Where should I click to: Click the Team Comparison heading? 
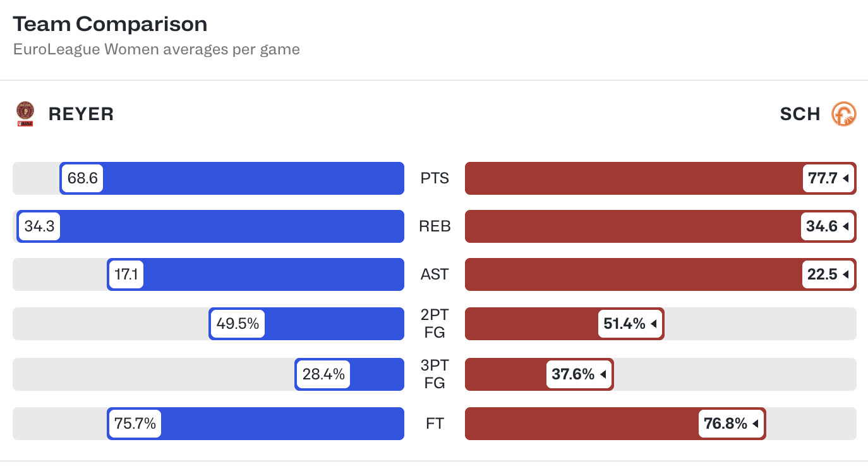[x=110, y=24]
